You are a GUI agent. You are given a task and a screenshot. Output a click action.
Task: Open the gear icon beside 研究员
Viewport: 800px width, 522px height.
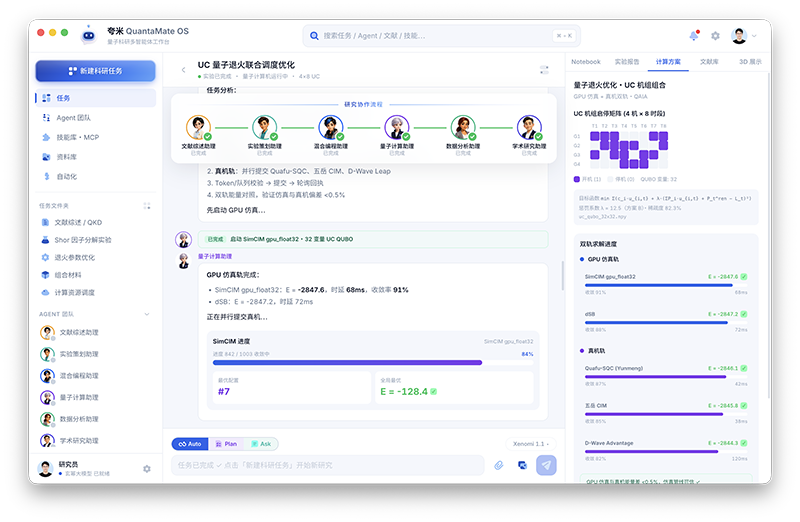[x=147, y=469]
